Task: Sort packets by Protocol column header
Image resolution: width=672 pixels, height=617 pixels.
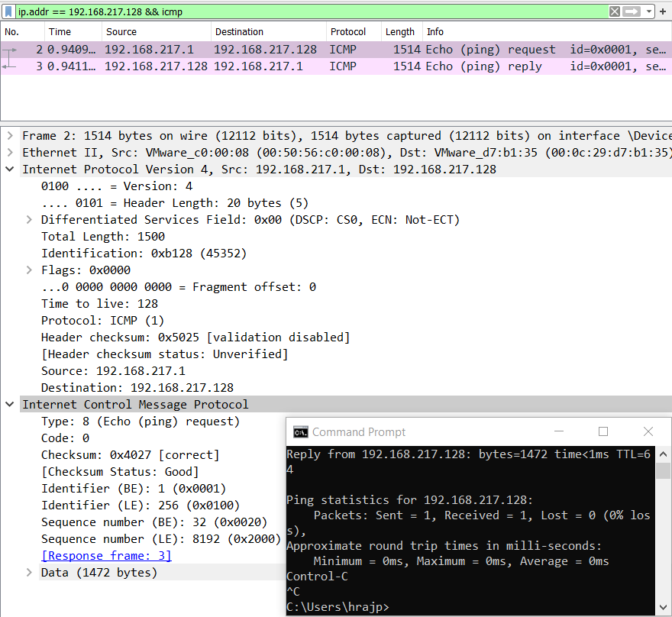Action: [x=354, y=32]
